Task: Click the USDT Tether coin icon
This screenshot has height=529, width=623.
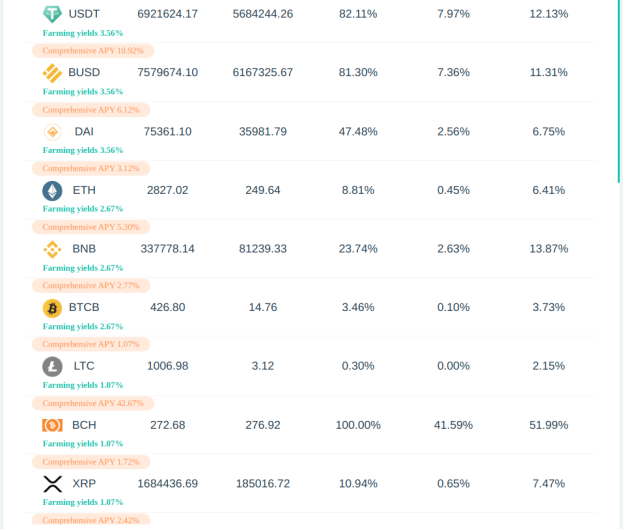Action: 52,14
